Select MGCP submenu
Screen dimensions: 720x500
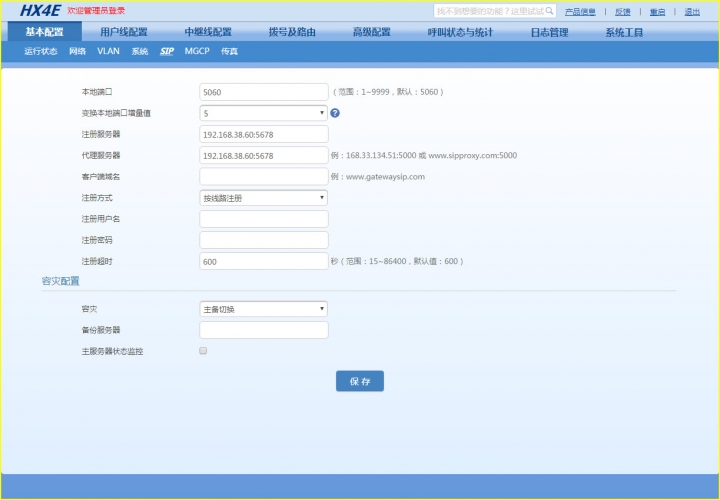197,51
